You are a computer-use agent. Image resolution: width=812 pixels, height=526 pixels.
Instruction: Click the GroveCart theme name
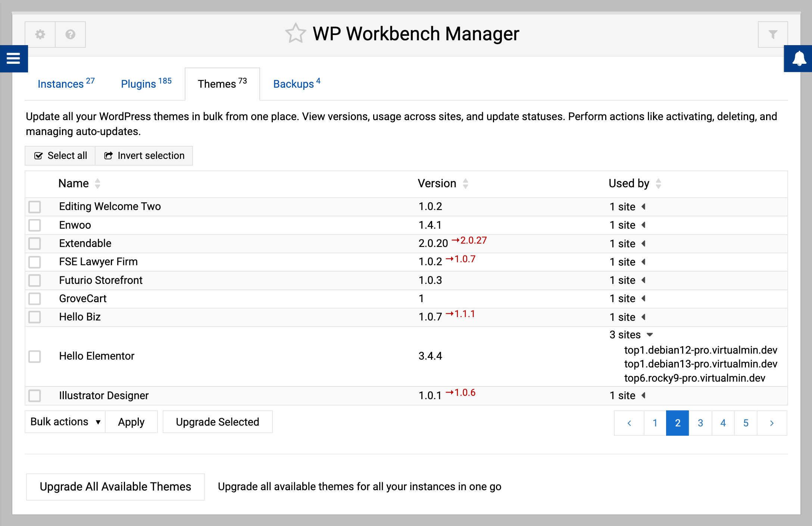pos(83,298)
